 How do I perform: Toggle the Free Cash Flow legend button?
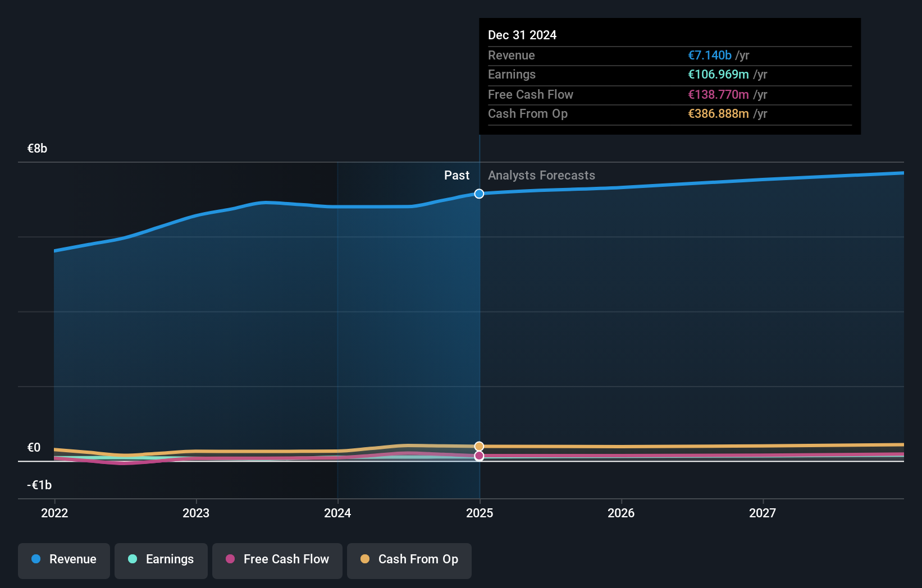(x=277, y=561)
